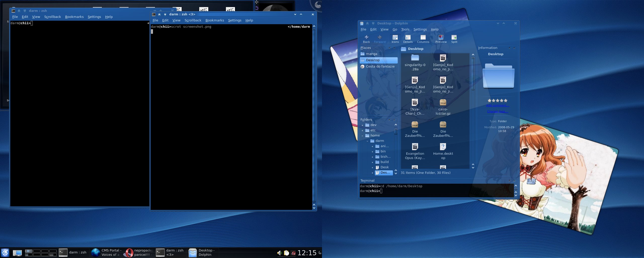644x258 pixels.
Task: Click the red tray icon beside the clock
Action: pyautogui.click(x=293, y=253)
